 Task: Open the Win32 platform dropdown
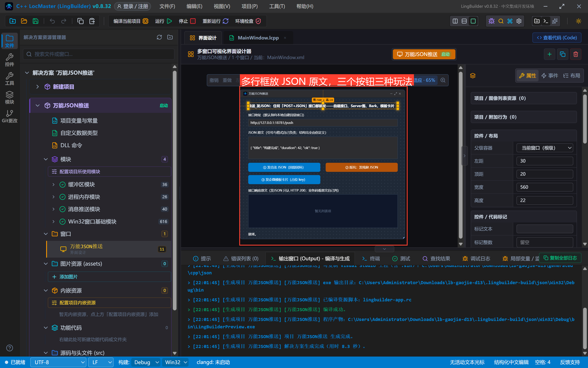point(176,362)
